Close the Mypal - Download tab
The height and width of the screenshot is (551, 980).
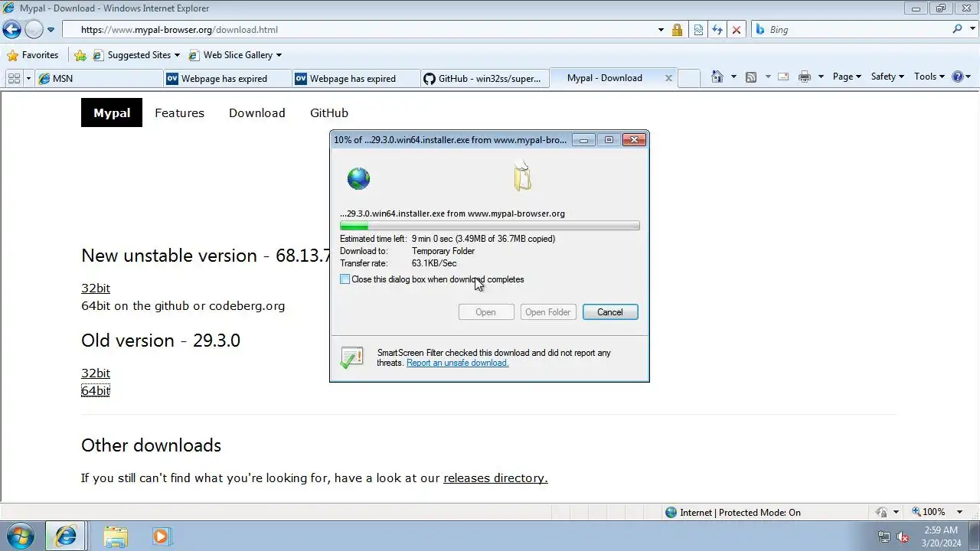click(x=668, y=78)
